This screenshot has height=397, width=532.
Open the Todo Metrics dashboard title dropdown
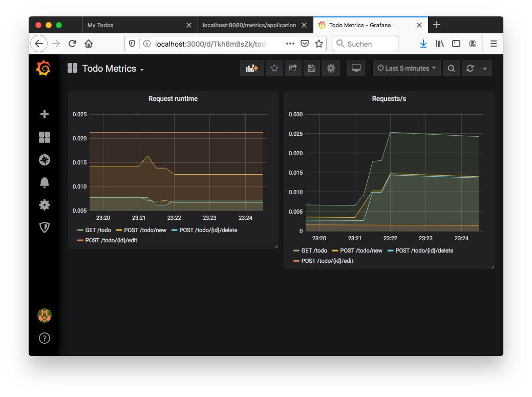click(x=113, y=69)
